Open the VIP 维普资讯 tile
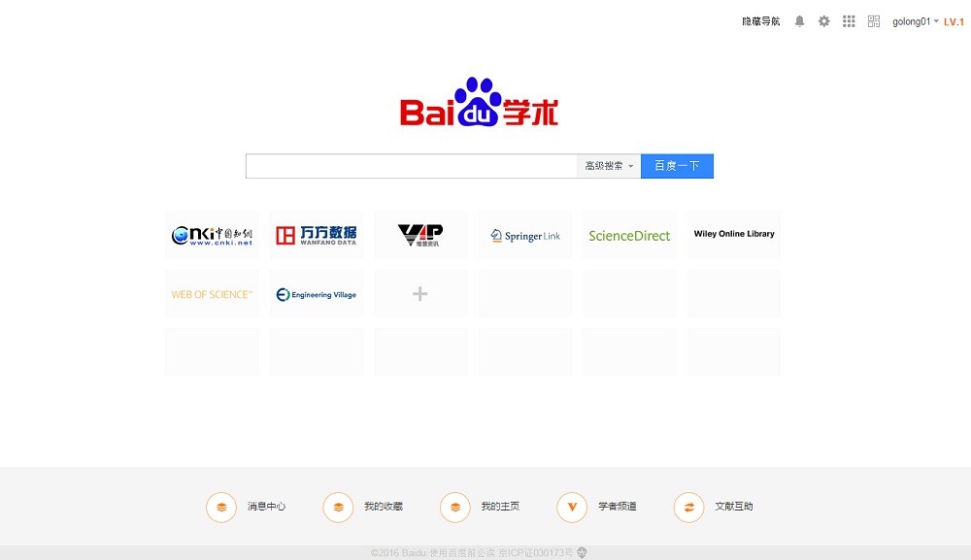 (x=420, y=235)
